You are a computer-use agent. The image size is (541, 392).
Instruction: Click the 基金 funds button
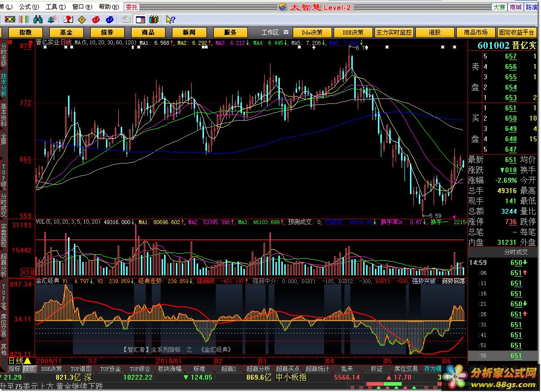(x=66, y=33)
